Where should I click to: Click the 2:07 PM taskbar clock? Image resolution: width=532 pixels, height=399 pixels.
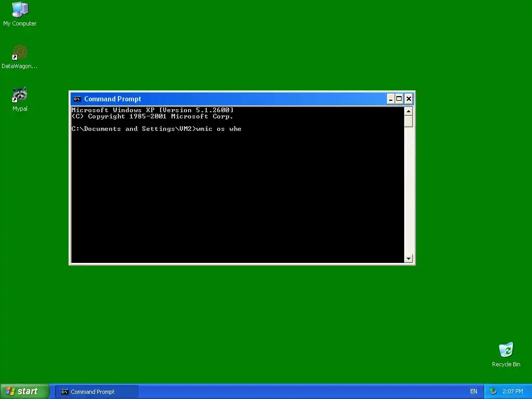[513, 392]
